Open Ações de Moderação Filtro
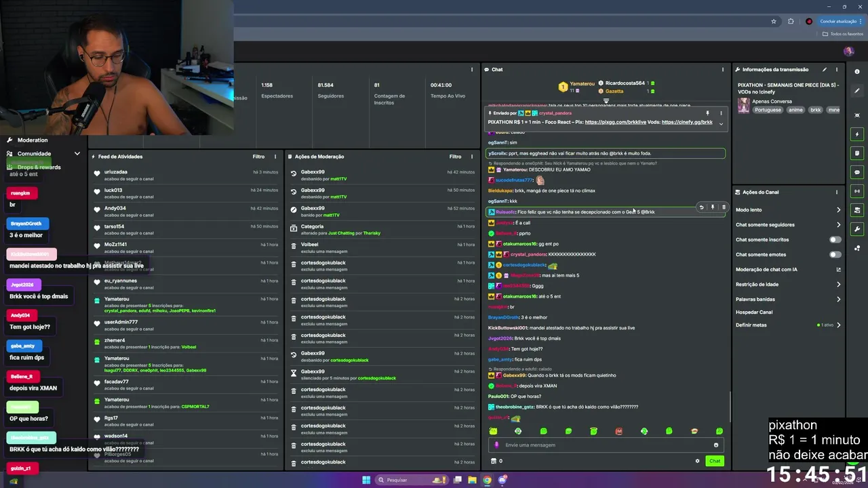 pyautogui.click(x=455, y=157)
